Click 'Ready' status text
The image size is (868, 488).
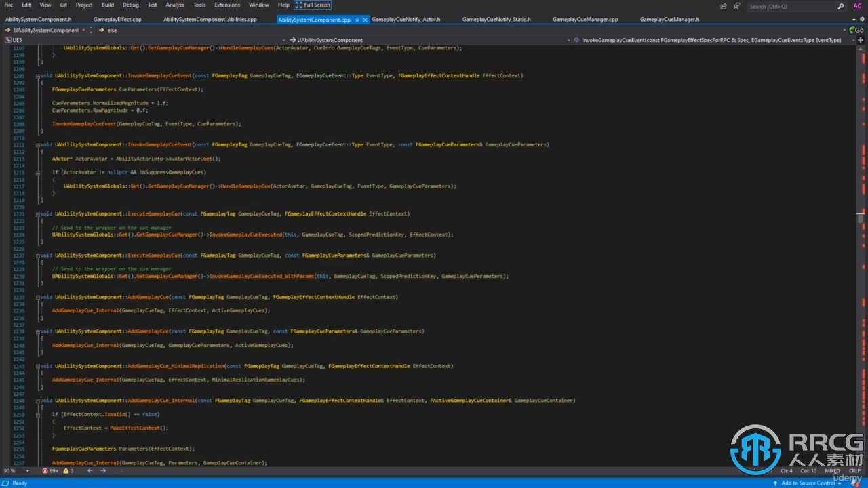coord(20,483)
